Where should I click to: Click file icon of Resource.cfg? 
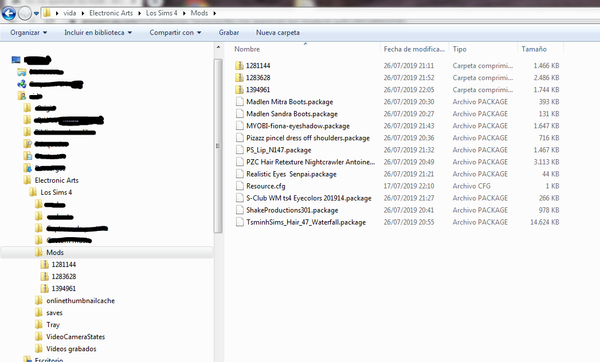[x=240, y=186]
